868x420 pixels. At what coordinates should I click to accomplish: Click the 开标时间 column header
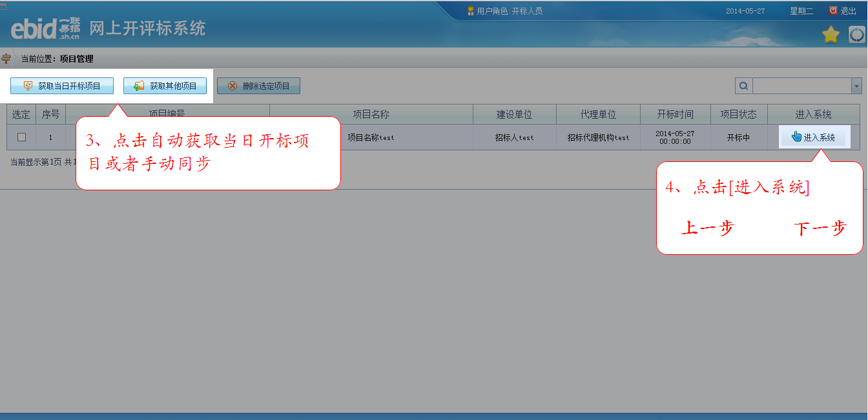[675, 114]
